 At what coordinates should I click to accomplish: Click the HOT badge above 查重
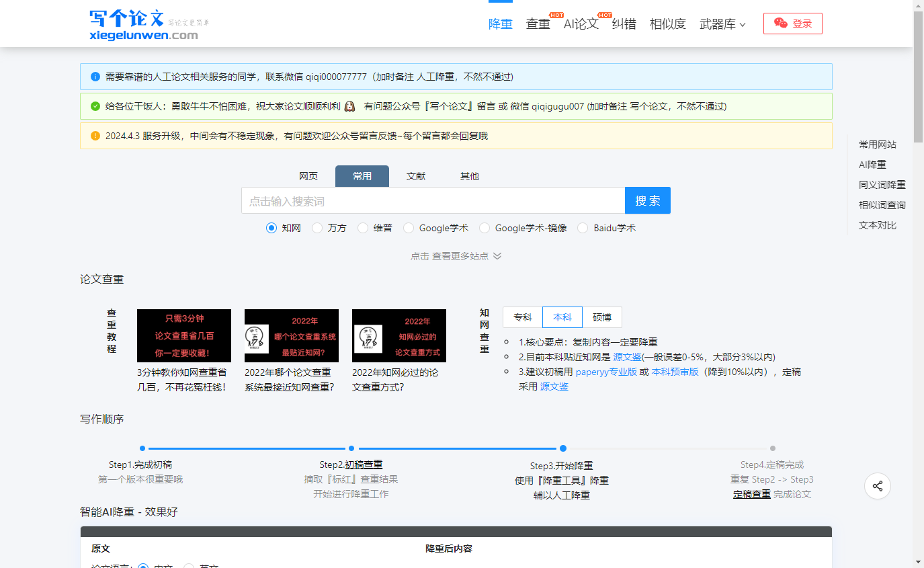[556, 14]
